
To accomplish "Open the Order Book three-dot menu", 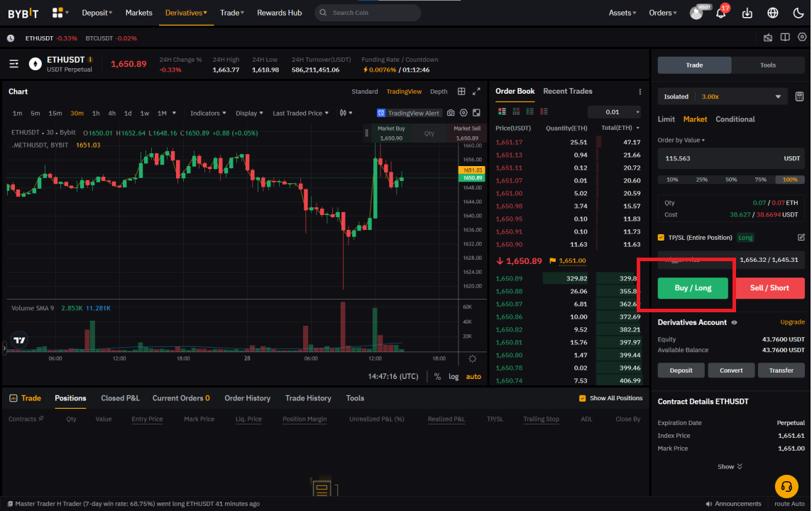I will [x=640, y=92].
